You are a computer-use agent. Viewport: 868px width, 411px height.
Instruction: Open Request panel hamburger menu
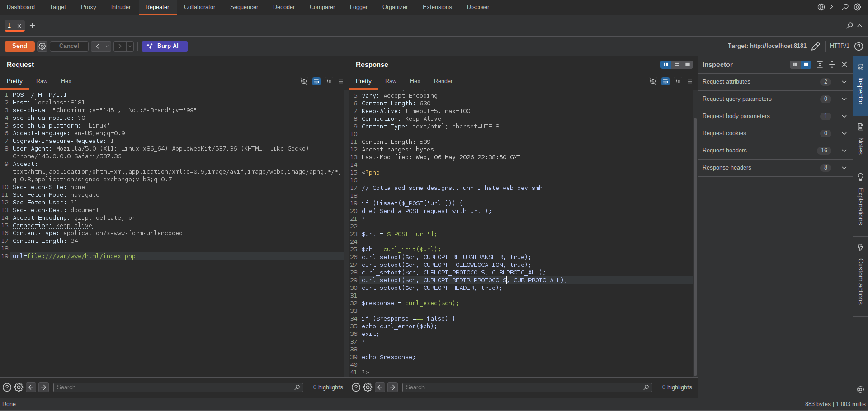click(341, 81)
